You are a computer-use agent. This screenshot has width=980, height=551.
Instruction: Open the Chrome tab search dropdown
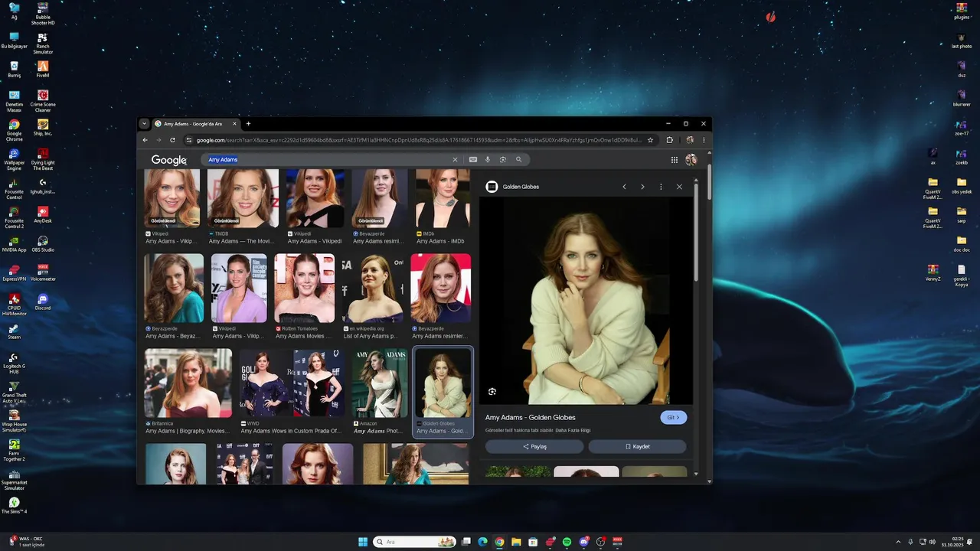[144, 124]
